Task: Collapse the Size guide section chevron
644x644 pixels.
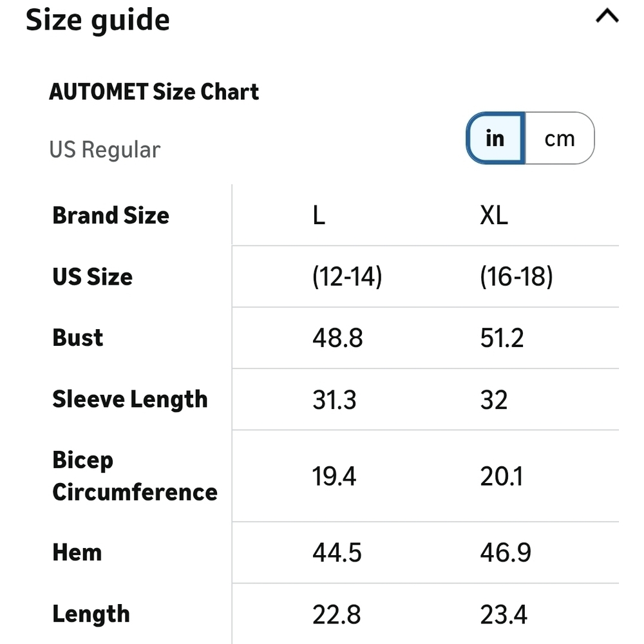Action: [x=607, y=17]
